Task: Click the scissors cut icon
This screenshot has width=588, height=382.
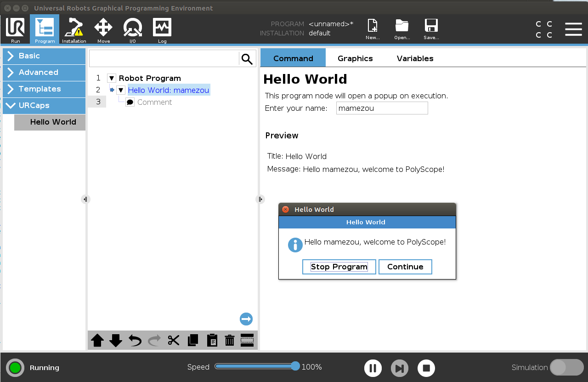Action: coord(174,340)
